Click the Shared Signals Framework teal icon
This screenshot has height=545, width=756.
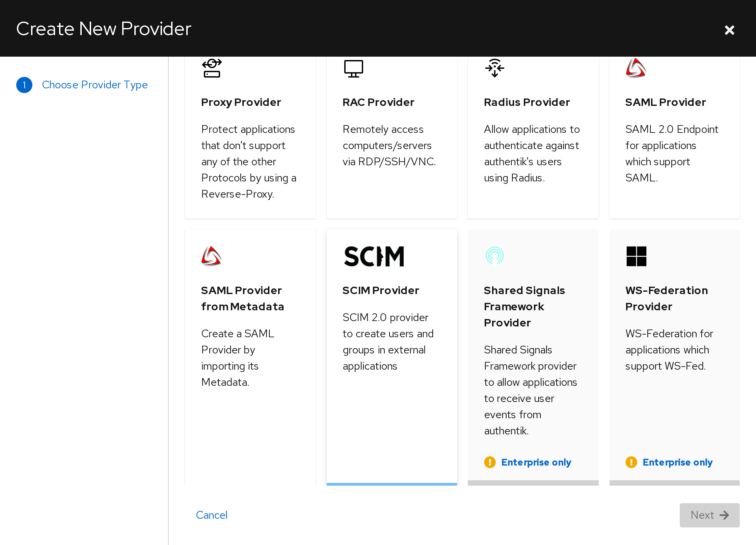point(494,256)
